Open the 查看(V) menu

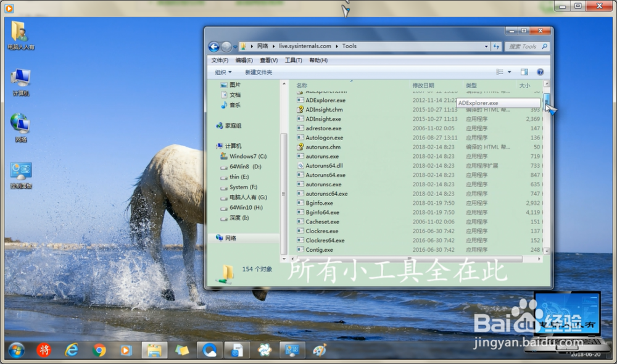click(268, 60)
